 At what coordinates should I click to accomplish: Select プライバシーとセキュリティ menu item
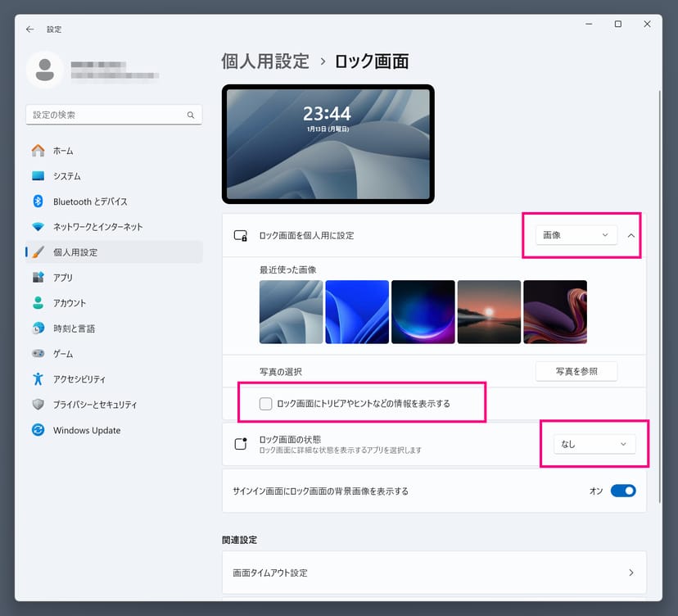pyautogui.click(x=95, y=405)
